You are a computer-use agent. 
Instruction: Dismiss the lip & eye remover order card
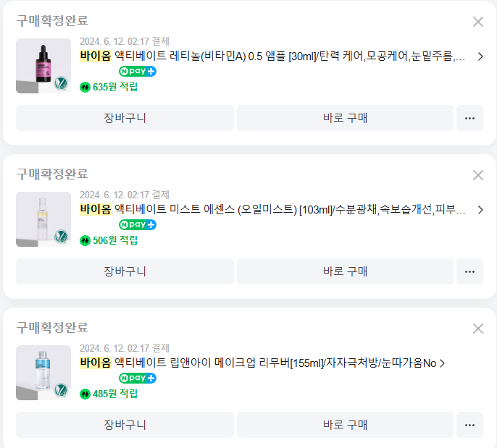(x=477, y=329)
